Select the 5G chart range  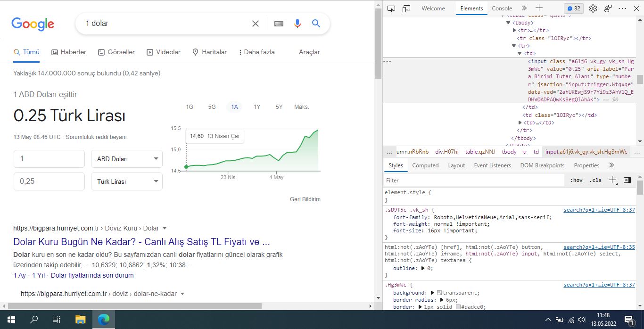[212, 107]
